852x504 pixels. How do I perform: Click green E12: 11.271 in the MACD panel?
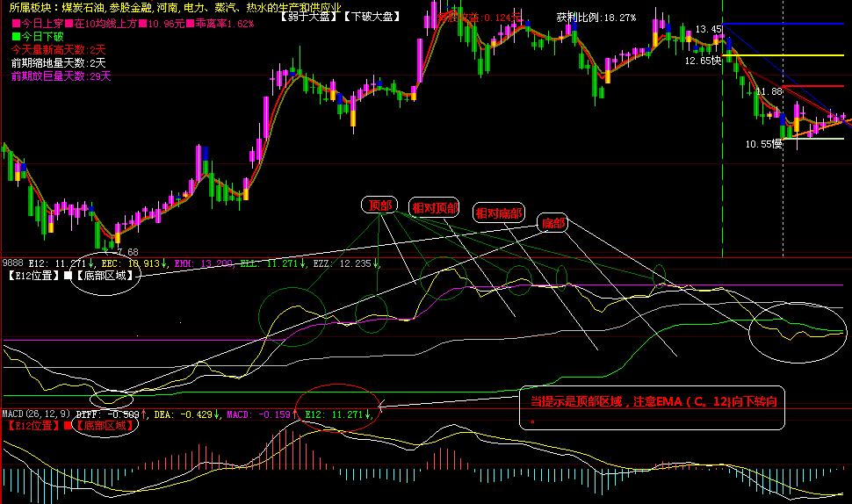click(x=337, y=414)
